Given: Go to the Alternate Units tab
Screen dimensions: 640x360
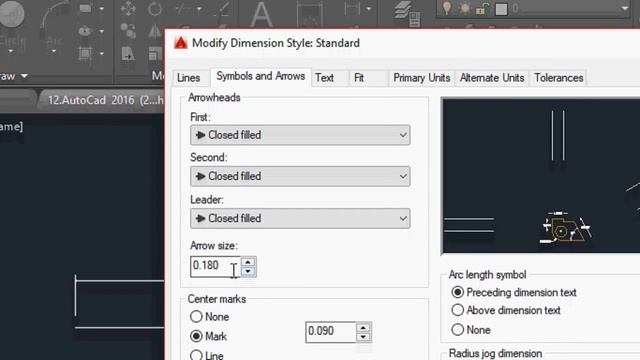Looking at the screenshot, I should click(492, 78).
